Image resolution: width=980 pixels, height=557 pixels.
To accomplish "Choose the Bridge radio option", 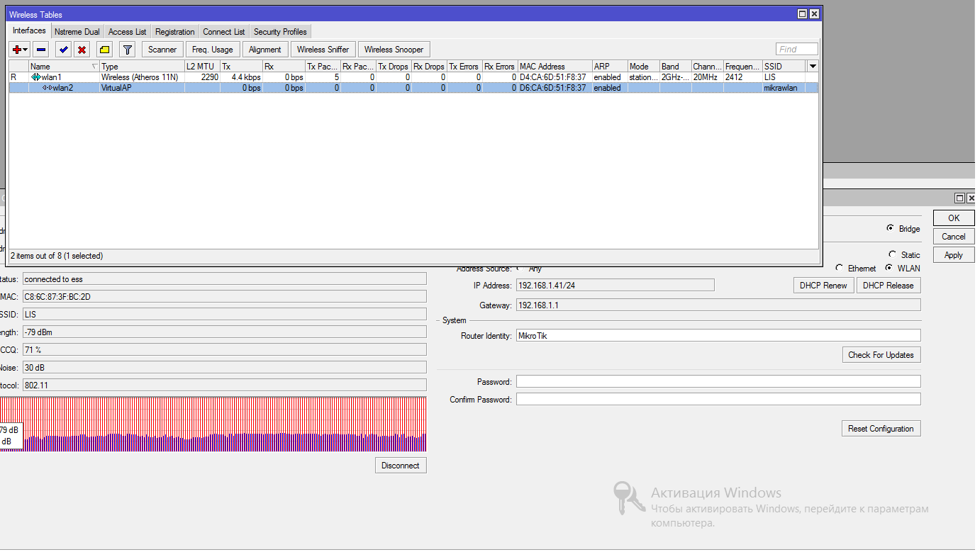I will (x=890, y=229).
